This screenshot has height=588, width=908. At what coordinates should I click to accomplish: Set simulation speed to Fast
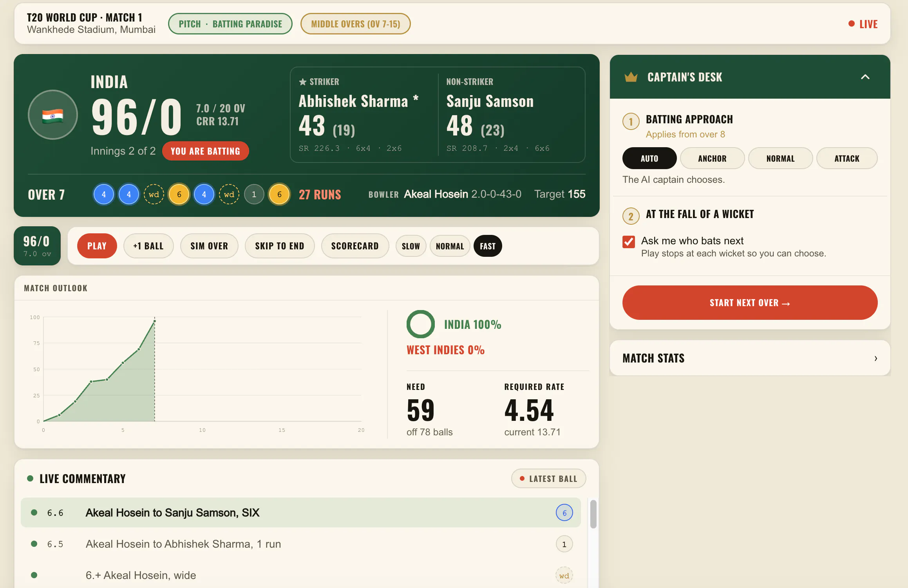[x=488, y=246]
